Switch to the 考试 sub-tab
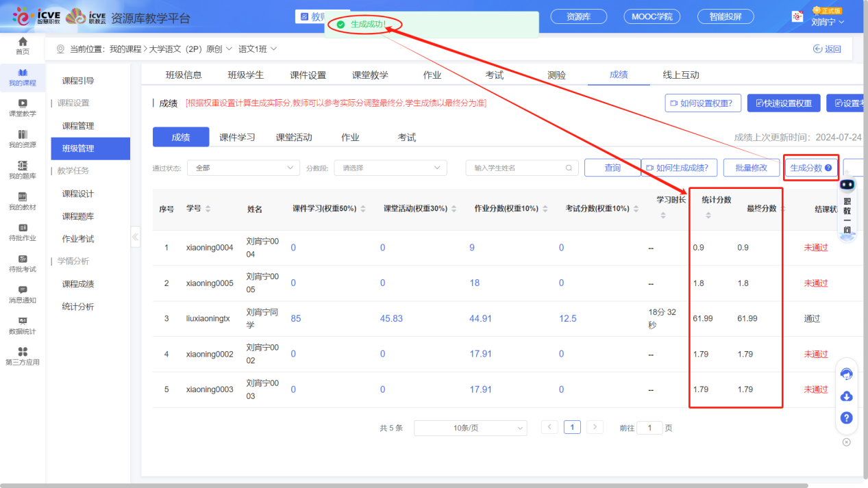The width and height of the screenshot is (868, 488). pos(407,137)
